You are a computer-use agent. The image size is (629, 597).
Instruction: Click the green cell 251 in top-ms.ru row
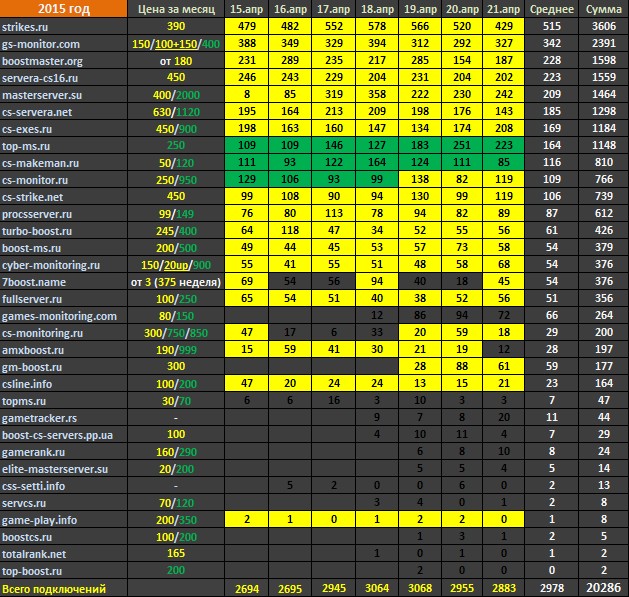click(462, 145)
